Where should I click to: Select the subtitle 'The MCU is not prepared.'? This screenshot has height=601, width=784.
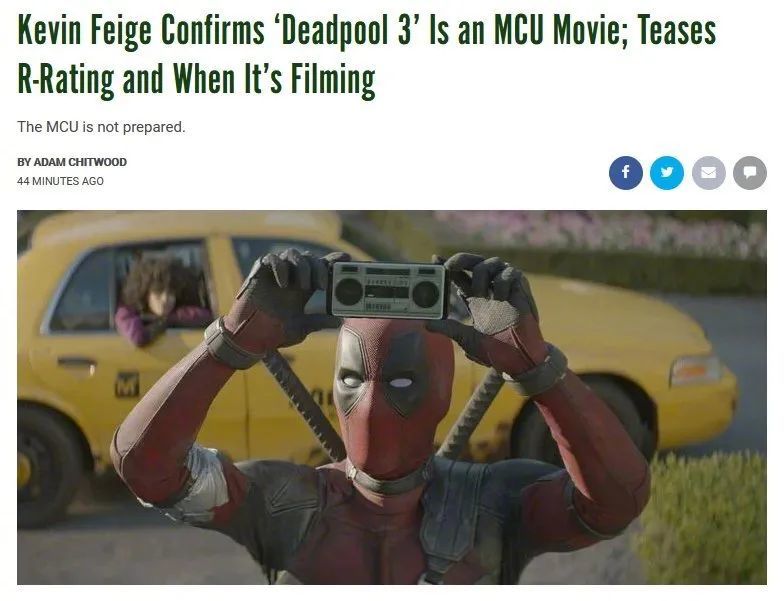pyautogui.click(x=101, y=127)
